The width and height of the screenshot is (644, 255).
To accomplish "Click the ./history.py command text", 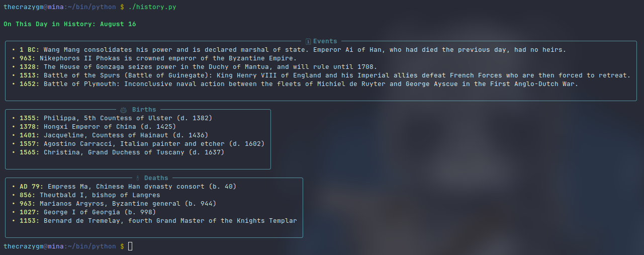I will (x=152, y=7).
